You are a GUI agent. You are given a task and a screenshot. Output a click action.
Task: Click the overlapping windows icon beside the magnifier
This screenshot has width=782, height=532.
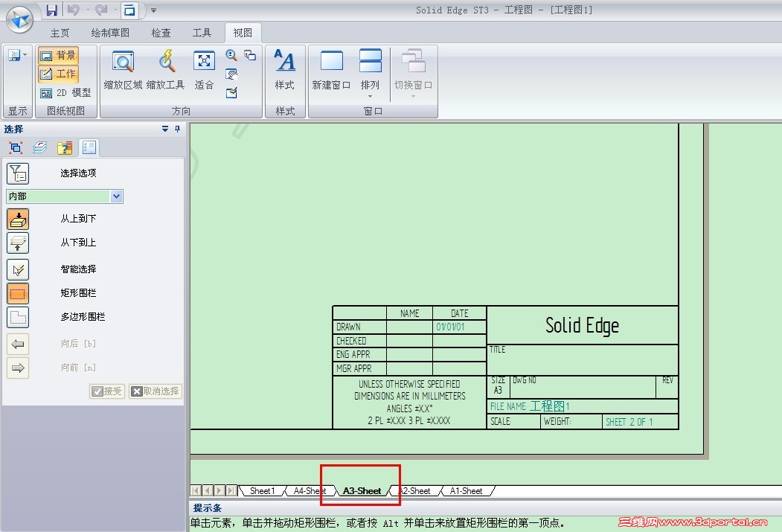click(250, 55)
